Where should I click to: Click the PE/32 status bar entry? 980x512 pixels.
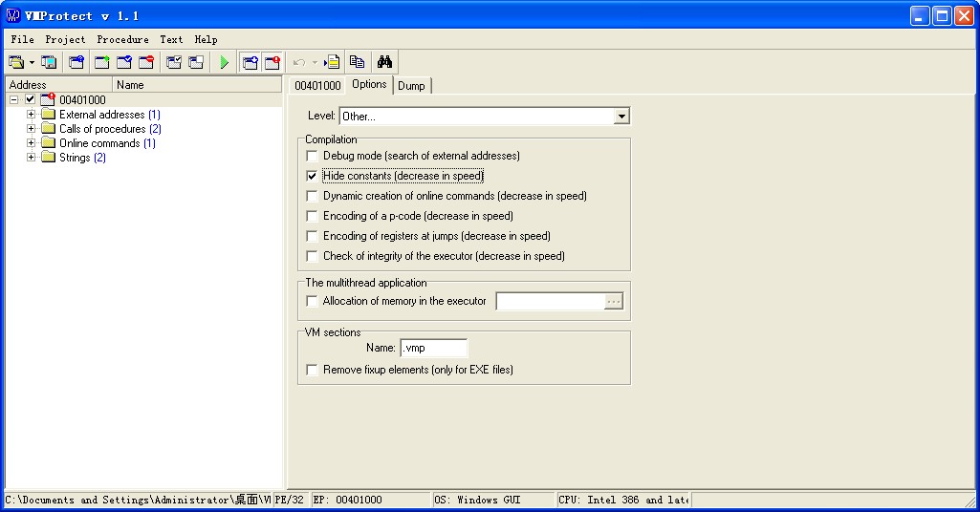[290, 500]
